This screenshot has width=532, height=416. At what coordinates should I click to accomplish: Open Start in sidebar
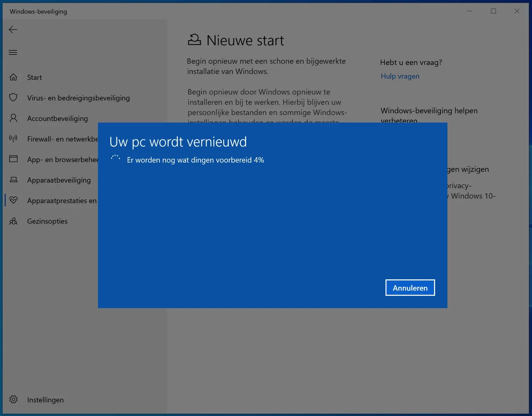tap(35, 77)
